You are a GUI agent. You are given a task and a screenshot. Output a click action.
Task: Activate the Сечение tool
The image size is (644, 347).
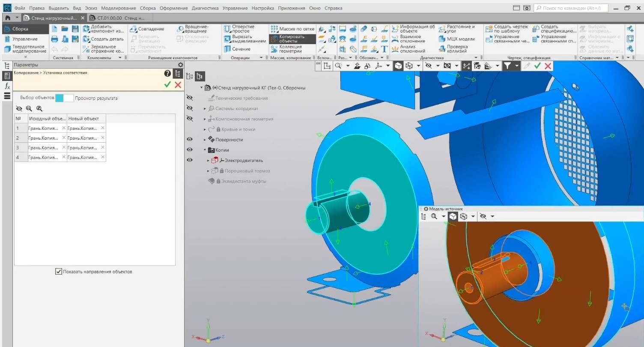coord(237,49)
